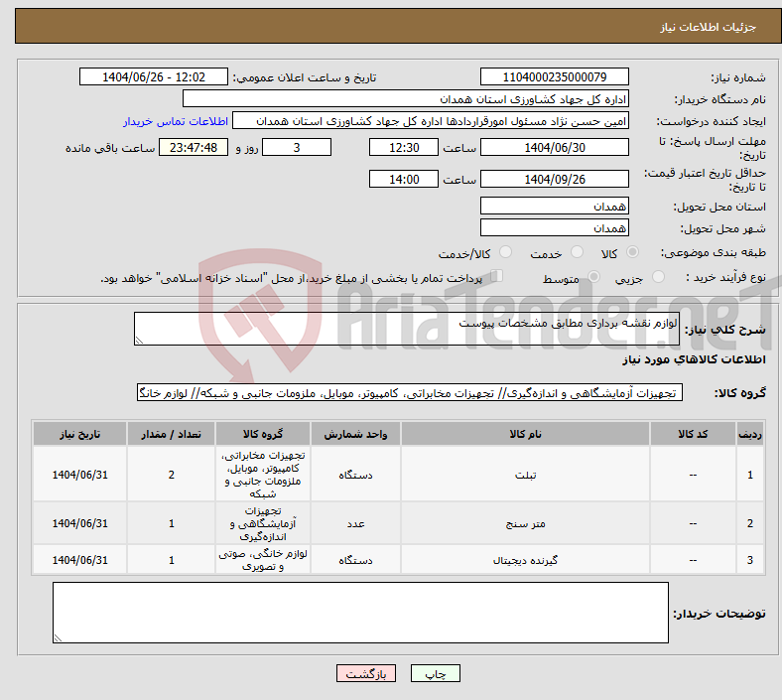Screen dimensions: 782x700
Task: Click the request creator name field
Action: [431, 121]
